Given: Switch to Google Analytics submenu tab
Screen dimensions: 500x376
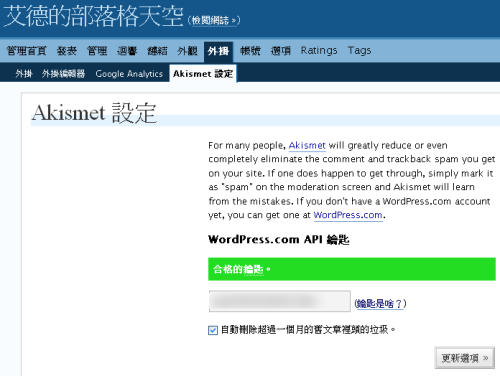Looking at the screenshot, I should (129, 74).
